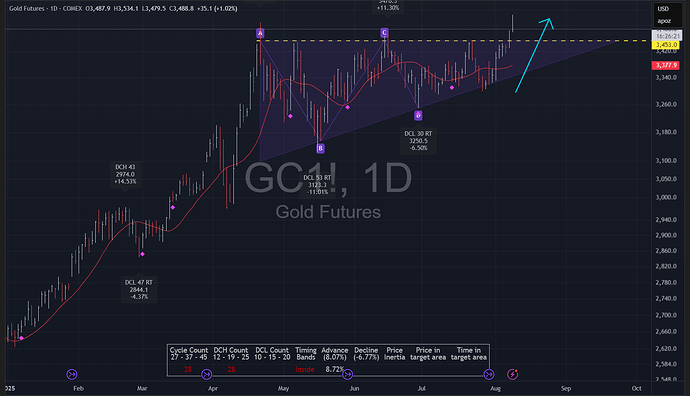690x396 pixels.
Task: Click the Gold Futures · 1D · COMEX title
Action: 46,8
